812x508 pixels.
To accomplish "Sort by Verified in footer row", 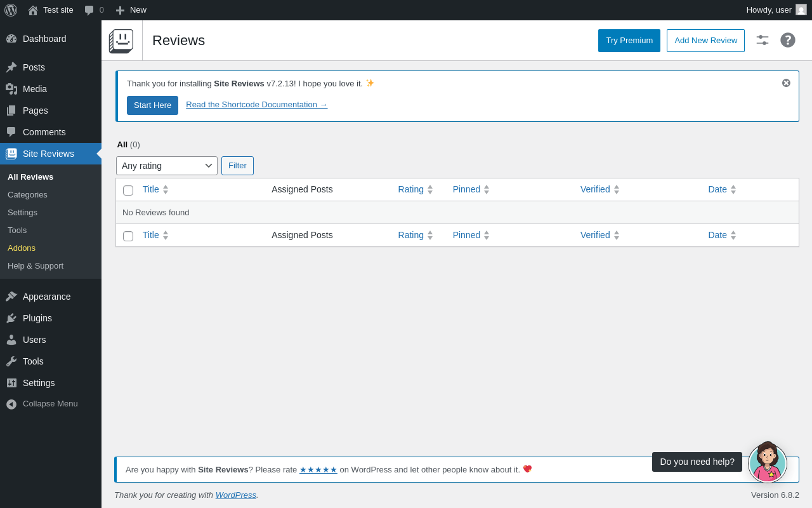I will click(x=600, y=235).
